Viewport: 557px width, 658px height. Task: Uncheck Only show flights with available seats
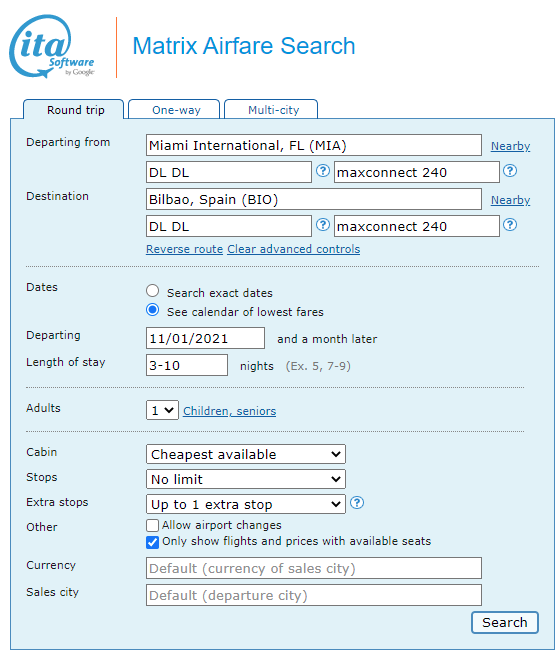coord(152,542)
